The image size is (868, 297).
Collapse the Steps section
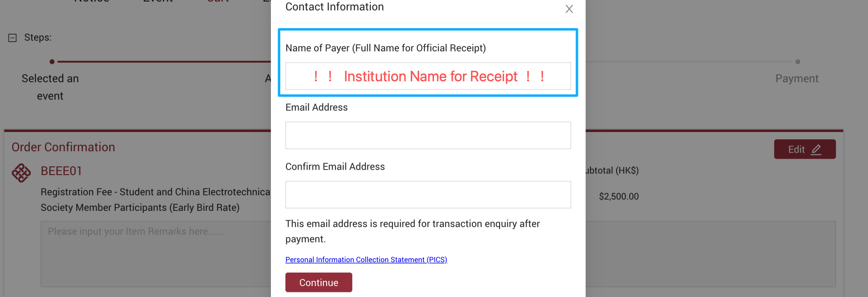pyautogui.click(x=12, y=38)
